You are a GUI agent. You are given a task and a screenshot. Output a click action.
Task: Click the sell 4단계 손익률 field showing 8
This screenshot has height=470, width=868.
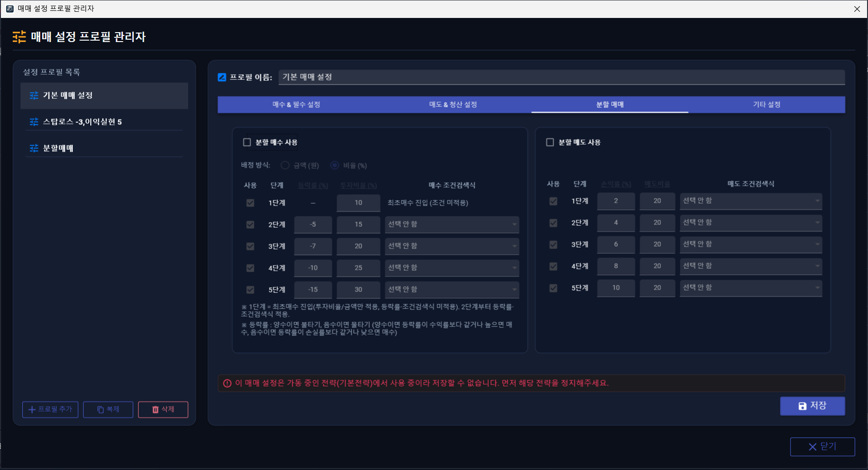[x=616, y=266]
